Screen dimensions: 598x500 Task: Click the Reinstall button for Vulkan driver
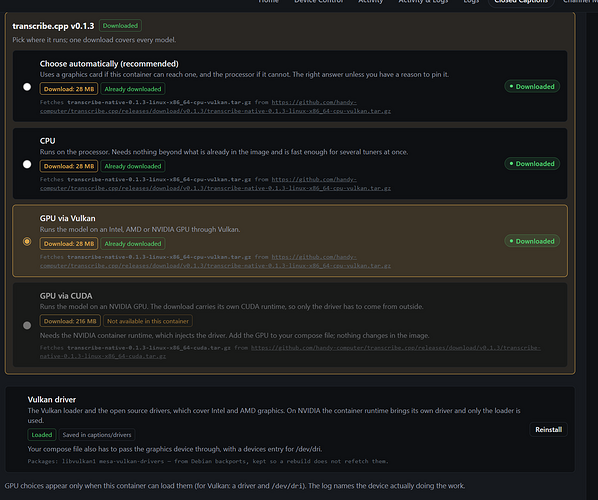click(x=548, y=429)
